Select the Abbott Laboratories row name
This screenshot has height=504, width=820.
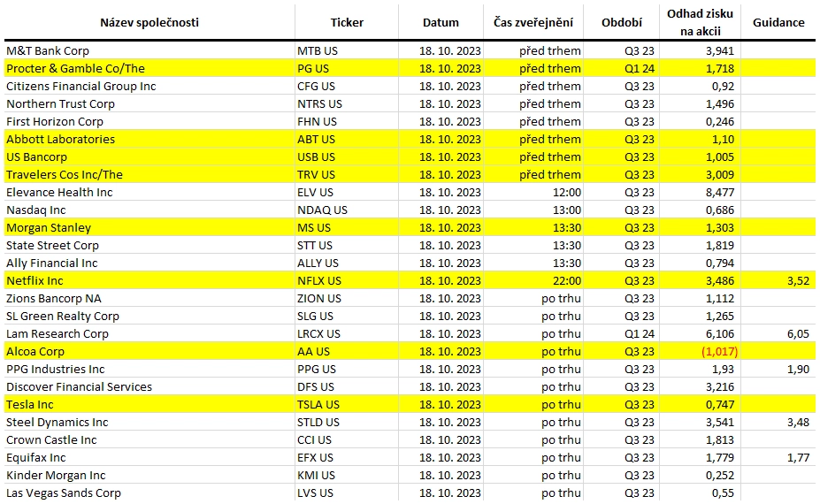[61, 140]
